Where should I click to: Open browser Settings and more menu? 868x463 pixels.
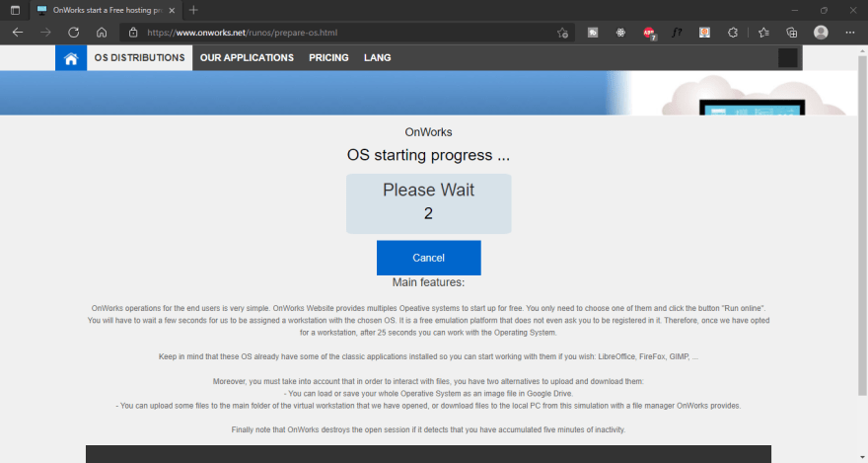point(849,33)
